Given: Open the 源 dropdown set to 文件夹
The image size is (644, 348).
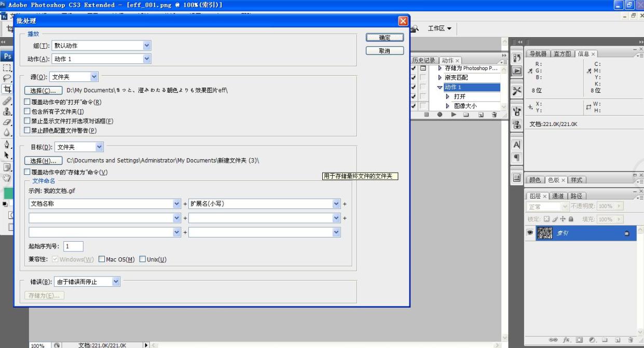Looking at the screenshot, I should pyautogui.click(x=74, y=77).
